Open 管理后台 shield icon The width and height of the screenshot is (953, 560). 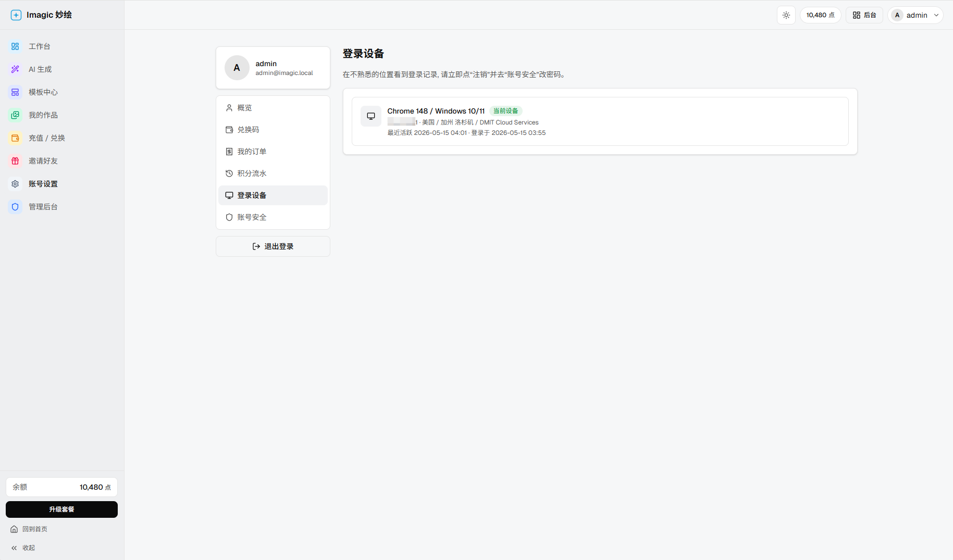(x=15, y=207)
